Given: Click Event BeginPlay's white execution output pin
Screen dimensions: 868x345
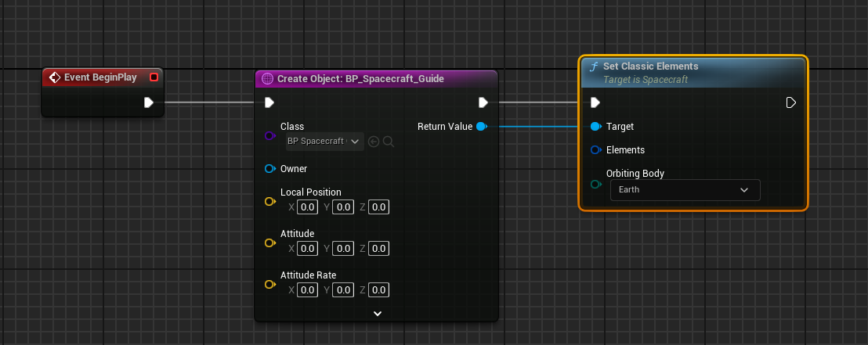Looking at the screenshot, I should tap(149, 102).
